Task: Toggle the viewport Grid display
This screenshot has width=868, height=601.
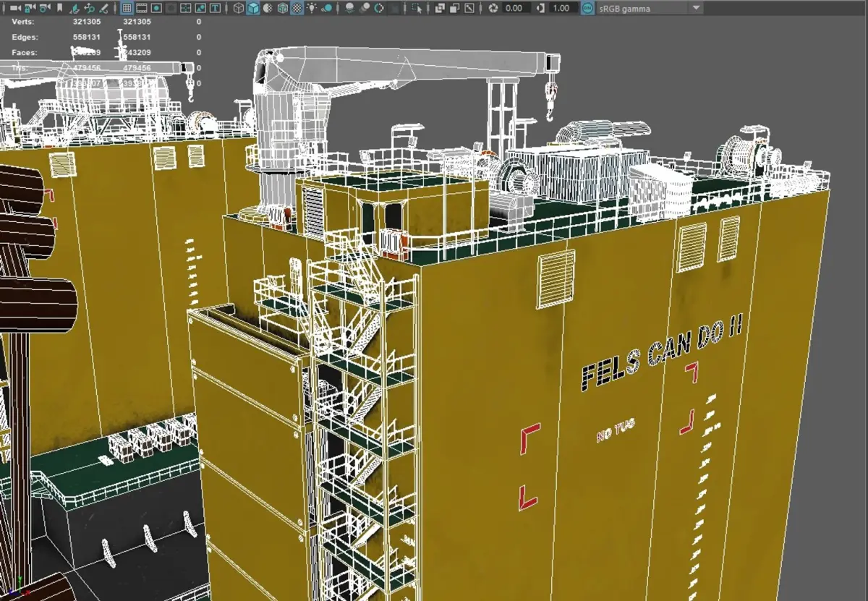Action: [x=127, y=8]
